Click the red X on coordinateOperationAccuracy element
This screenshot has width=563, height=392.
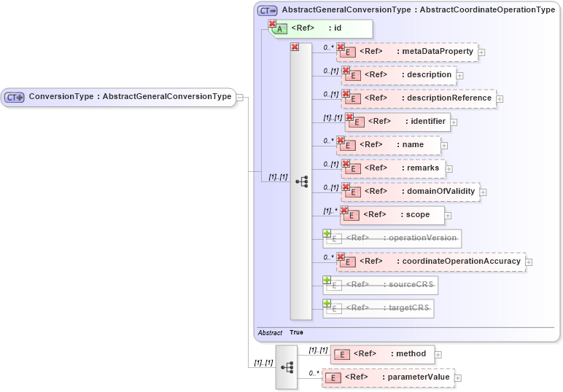tap(341, 256)
